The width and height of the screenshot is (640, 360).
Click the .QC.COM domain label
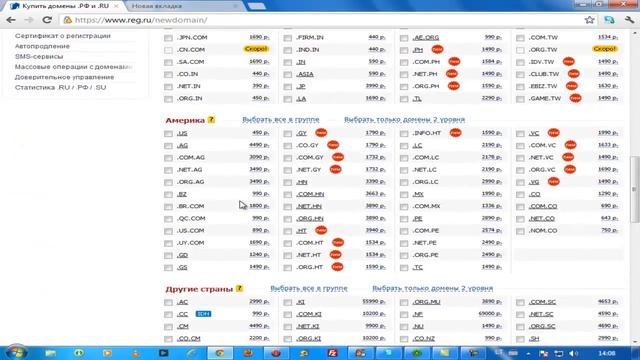point(191,219)
